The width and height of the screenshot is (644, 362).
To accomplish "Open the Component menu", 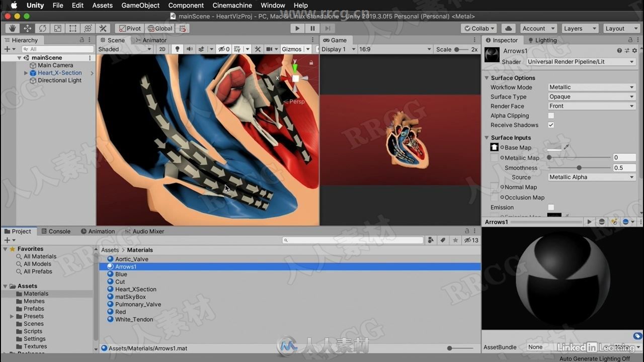I will [x=186, y=5].
